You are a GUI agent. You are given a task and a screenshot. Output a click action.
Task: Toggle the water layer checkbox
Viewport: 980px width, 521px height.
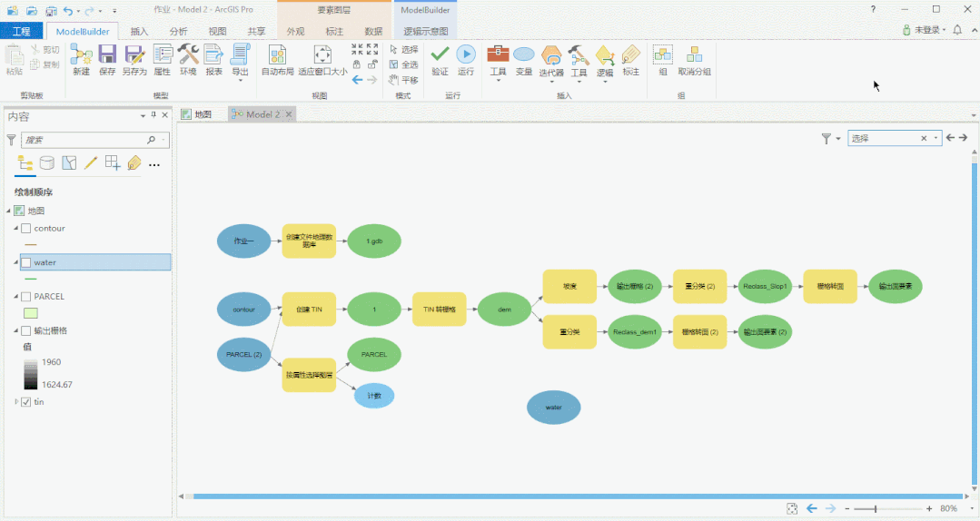(x=26, y=262)
